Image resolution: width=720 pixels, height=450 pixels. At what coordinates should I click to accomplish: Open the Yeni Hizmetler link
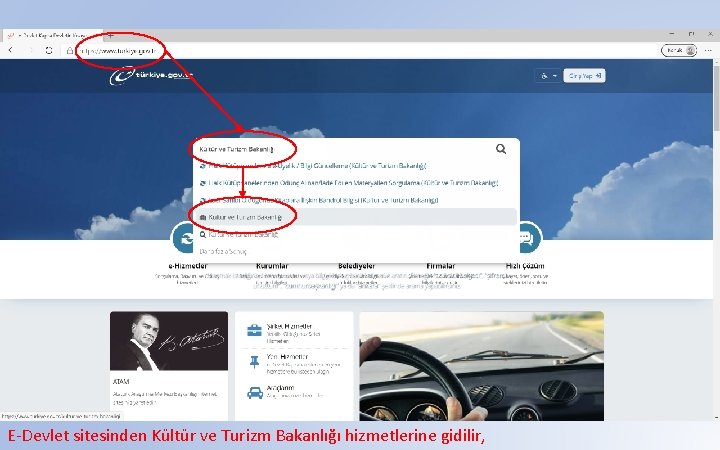(287, 357)
